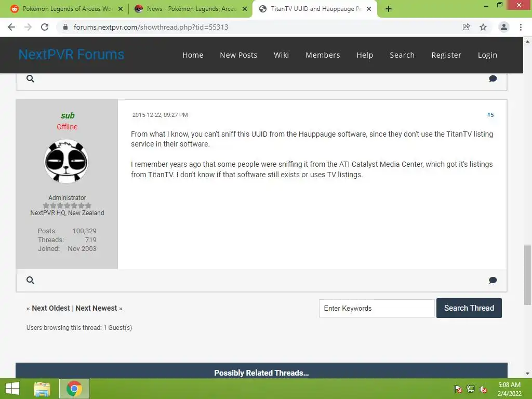
Task: Click the Joined: Nov 2003 line
Action: pyautogui.click(x=67, y=249)
